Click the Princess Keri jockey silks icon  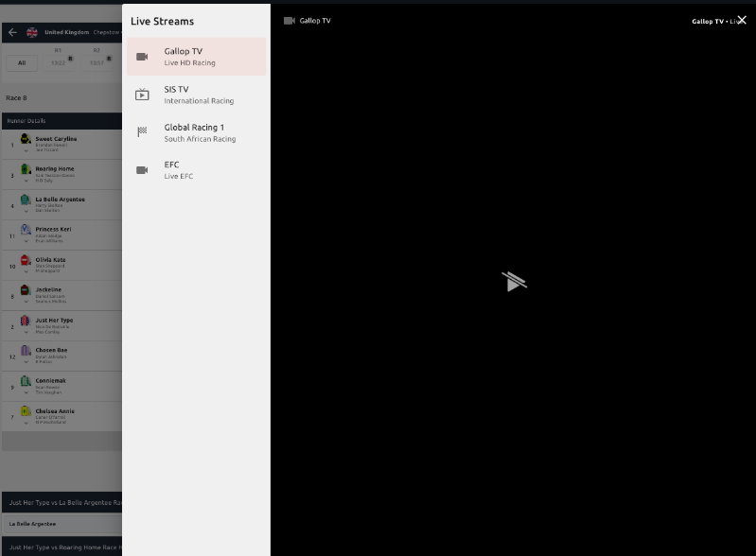[26, 229]
